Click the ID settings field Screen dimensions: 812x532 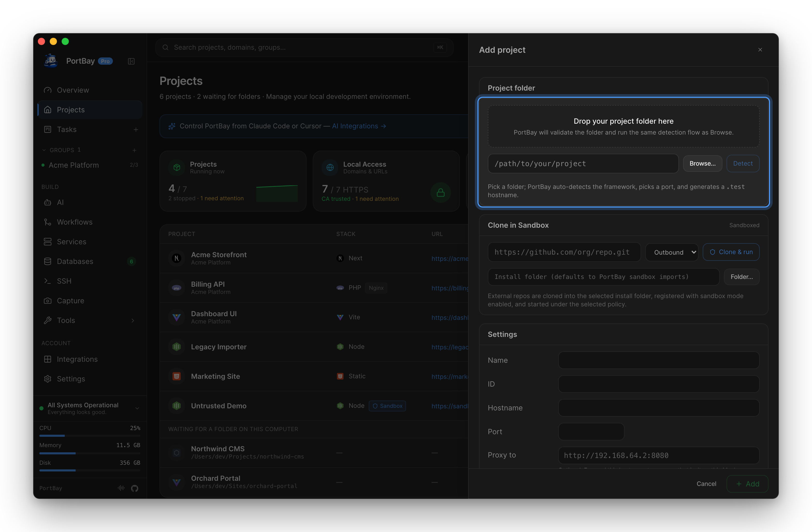(x=659, y=384)
